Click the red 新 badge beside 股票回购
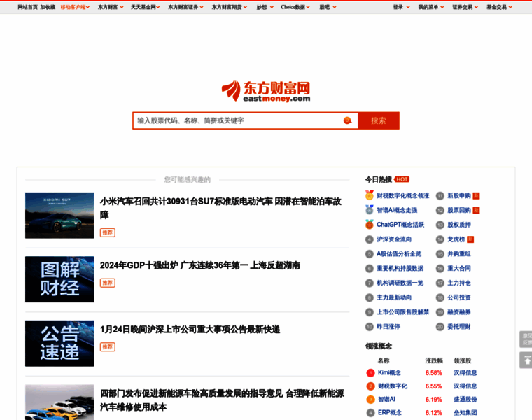532x420 pixels. coord(477,210)
